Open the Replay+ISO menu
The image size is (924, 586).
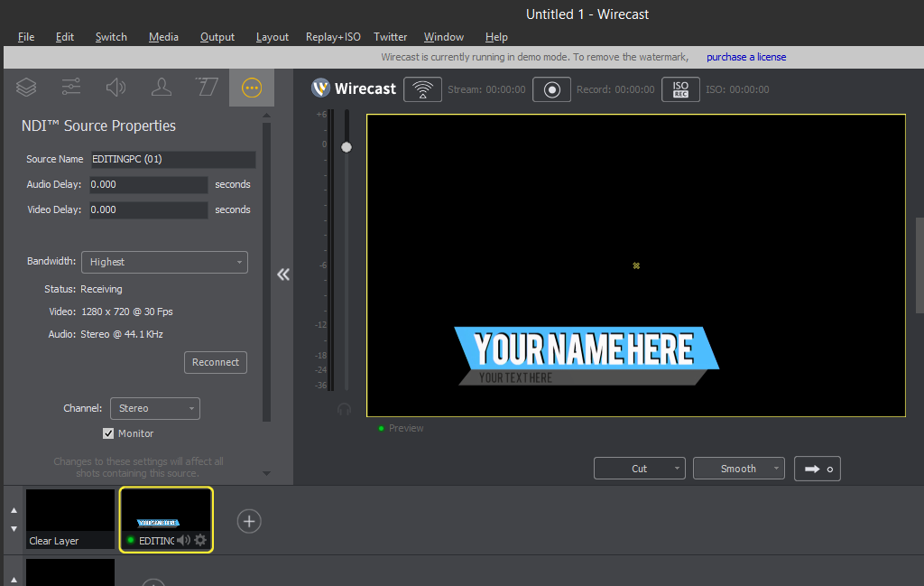pyautogui.click(x=333, y=37)
